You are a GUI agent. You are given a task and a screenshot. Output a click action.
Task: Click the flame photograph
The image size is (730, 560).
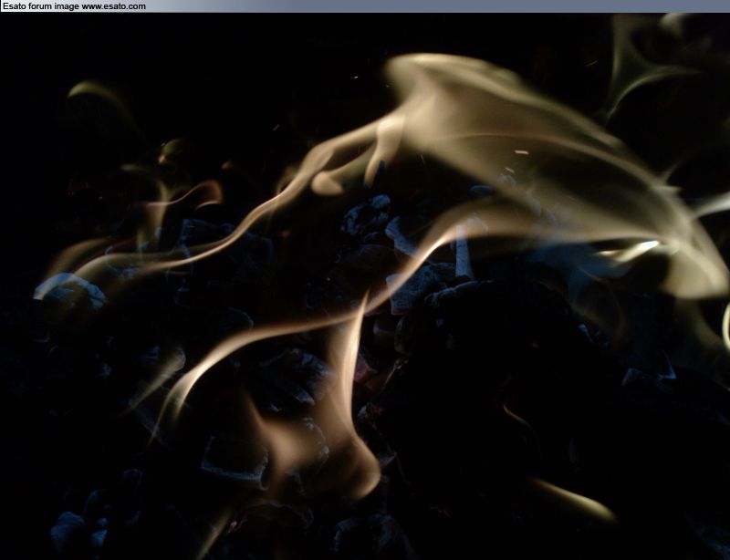365,286
